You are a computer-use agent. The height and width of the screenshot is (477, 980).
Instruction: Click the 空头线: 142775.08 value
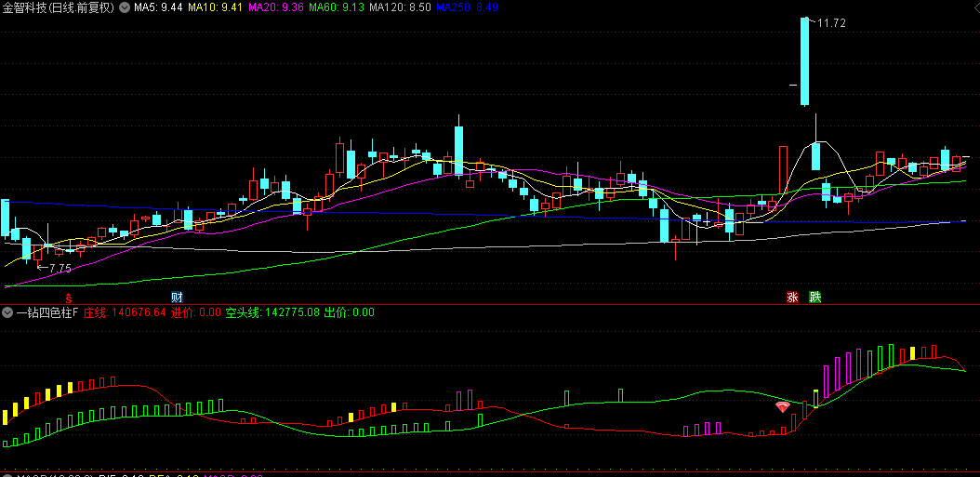[272, 312]
